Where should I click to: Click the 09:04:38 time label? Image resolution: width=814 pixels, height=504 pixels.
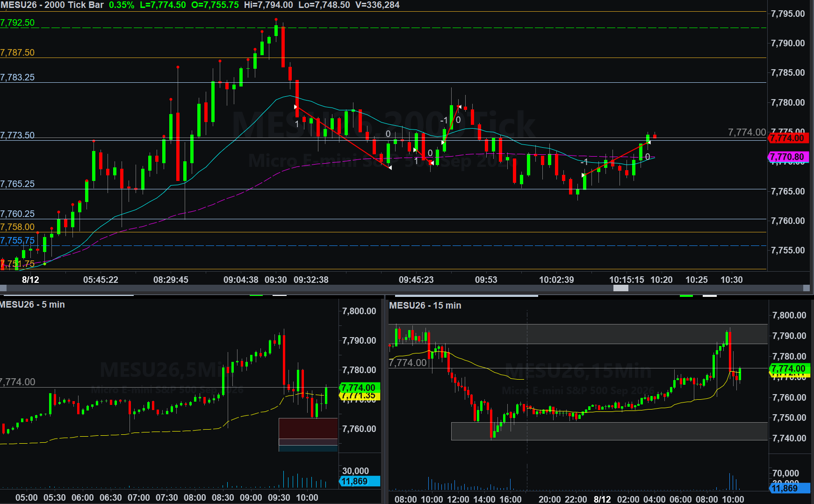[x=241, y=280]
